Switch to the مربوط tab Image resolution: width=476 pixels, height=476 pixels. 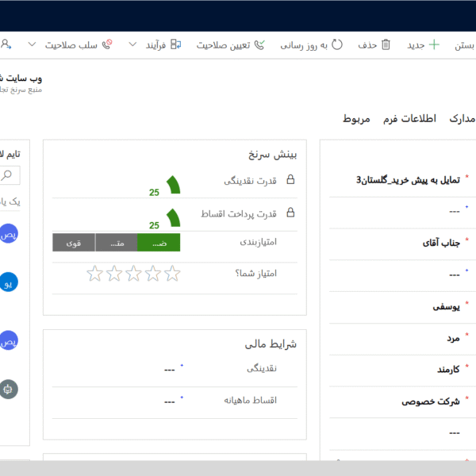tap(356, 119)
